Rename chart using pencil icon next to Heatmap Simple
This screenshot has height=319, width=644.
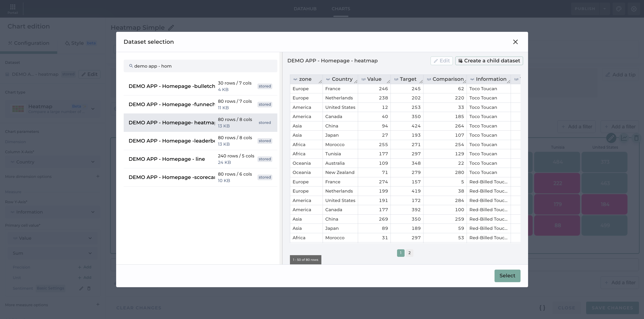pos(171,28)
